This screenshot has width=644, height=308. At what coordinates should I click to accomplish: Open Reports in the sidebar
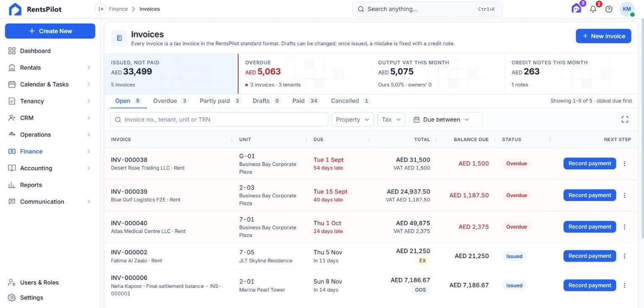[x=50, y=185]
